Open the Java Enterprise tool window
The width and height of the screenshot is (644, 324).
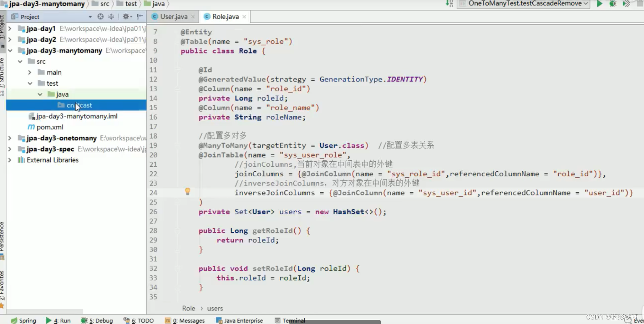pyautogui.click(x=240, y=321)
